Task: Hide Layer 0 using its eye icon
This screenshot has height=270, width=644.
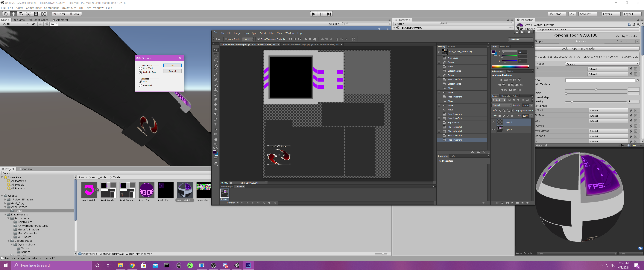Action: pyautogui.click(x=493, y=130)
